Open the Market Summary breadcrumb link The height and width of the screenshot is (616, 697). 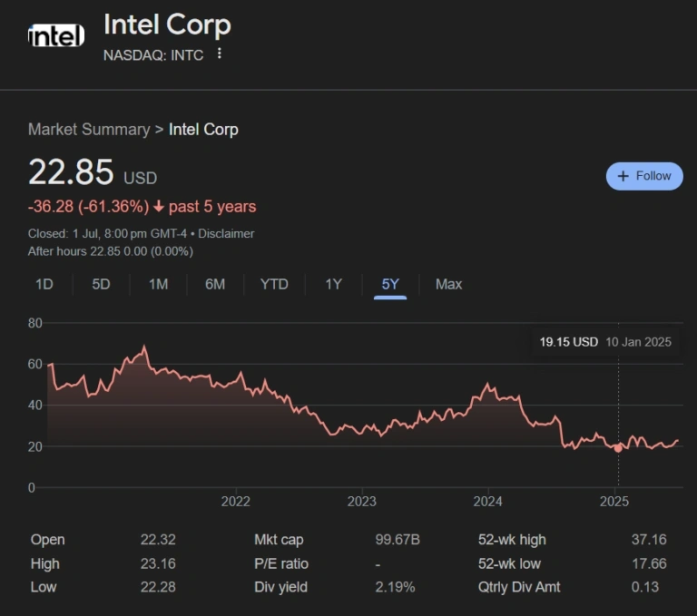point(89,130)
